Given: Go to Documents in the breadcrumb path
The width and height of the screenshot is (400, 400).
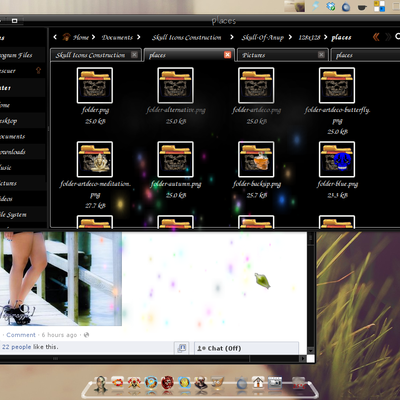Looking at the screenshot, I should [x=117, y=37].
